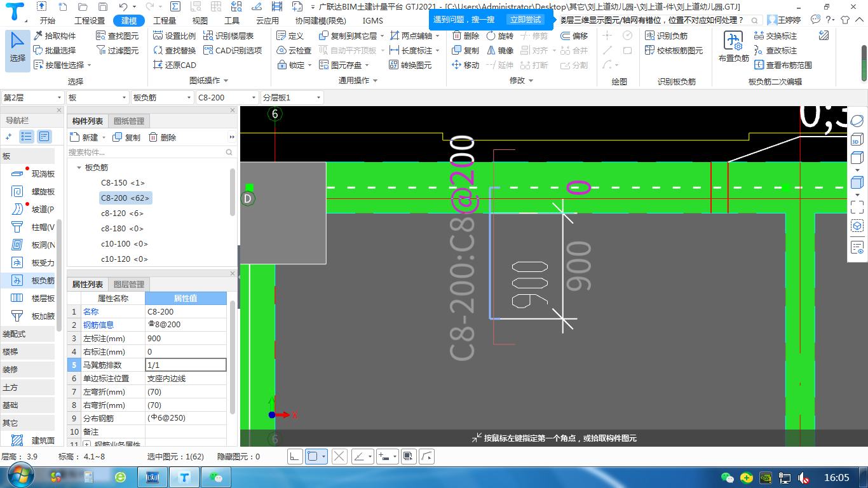
Task: Click the help search box at top
Action: pos(660,20)
